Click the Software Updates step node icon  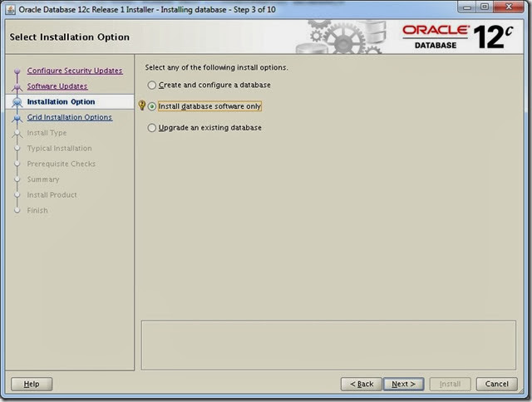click(17, 86)
